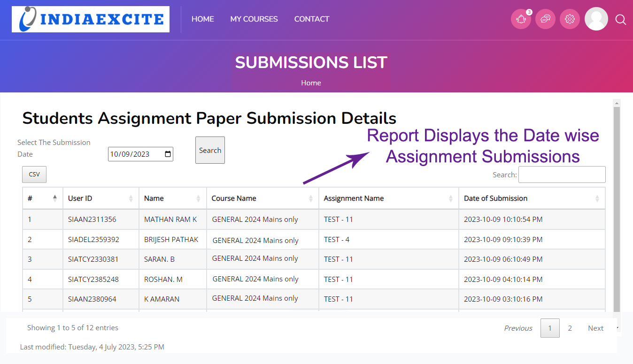Click the vertical scrollbar of the report

pyautogui.click(x=617, y=206)
